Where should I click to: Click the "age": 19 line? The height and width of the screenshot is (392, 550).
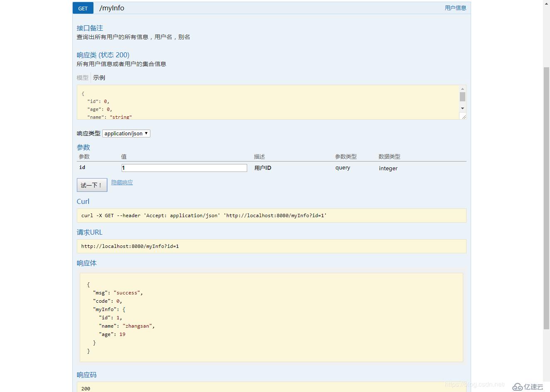pos(112,334)
